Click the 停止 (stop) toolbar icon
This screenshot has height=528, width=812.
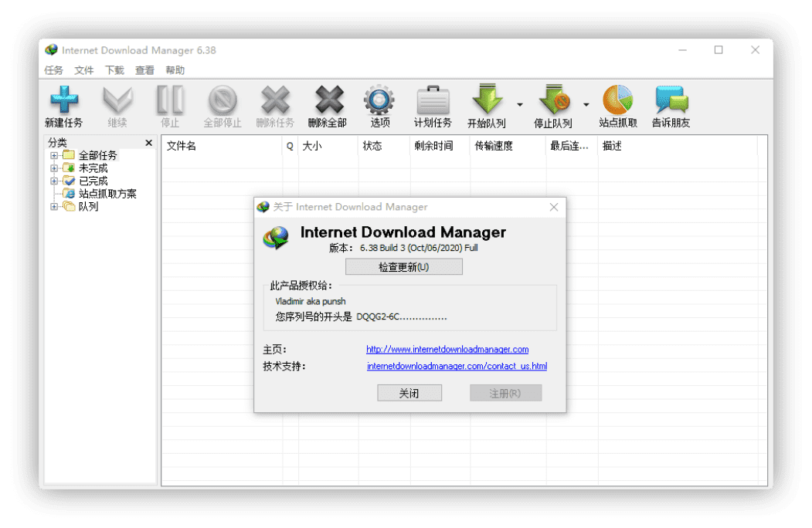(171, 100)
